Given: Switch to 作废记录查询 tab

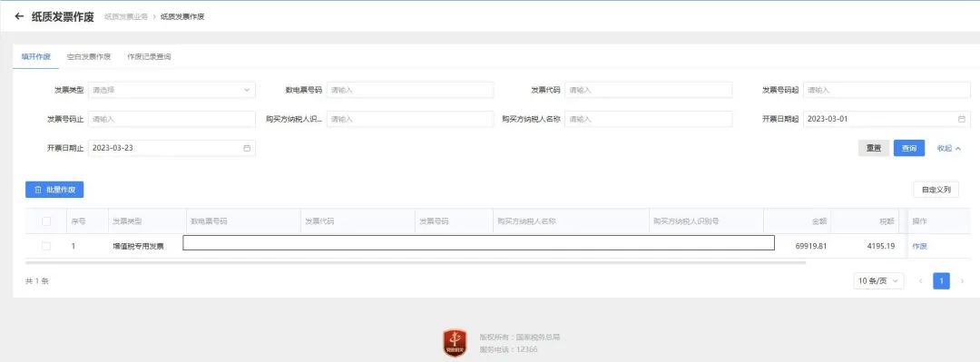Looking at the screenshot, I should (149, 57).
